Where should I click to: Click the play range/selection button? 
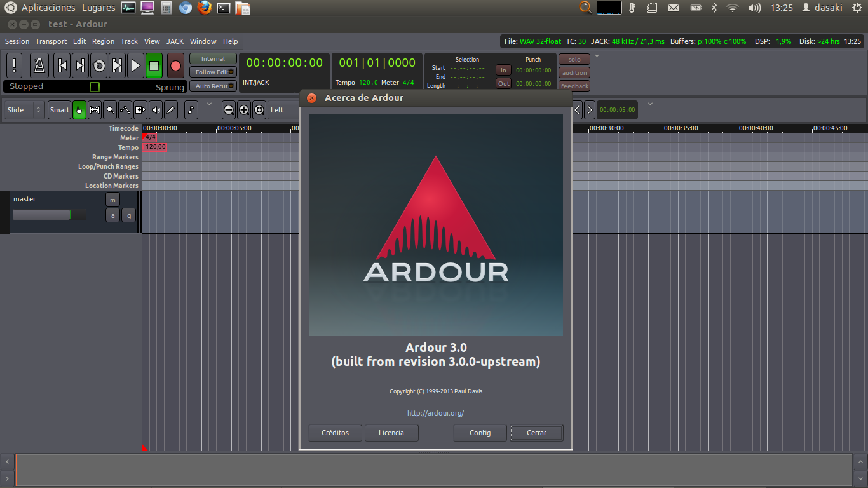point(117,65)
